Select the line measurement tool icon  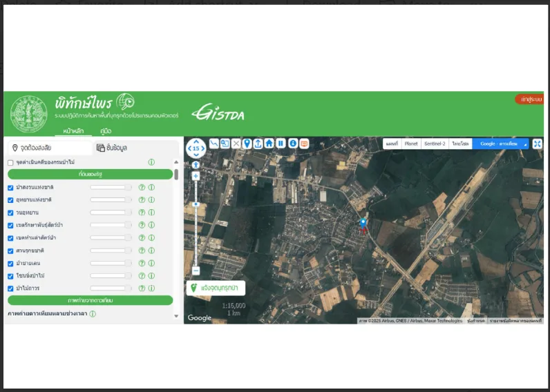214,144
